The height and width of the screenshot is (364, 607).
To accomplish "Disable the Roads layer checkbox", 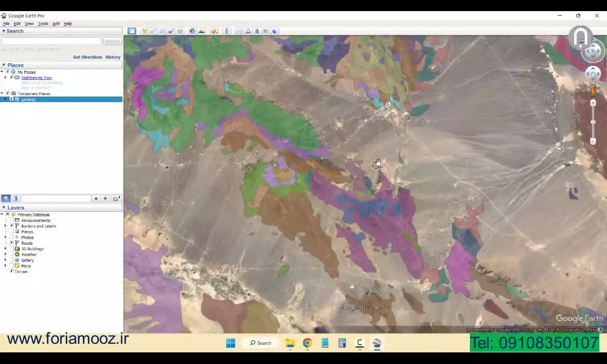I will pyautogui.click(x=12, y=243).
